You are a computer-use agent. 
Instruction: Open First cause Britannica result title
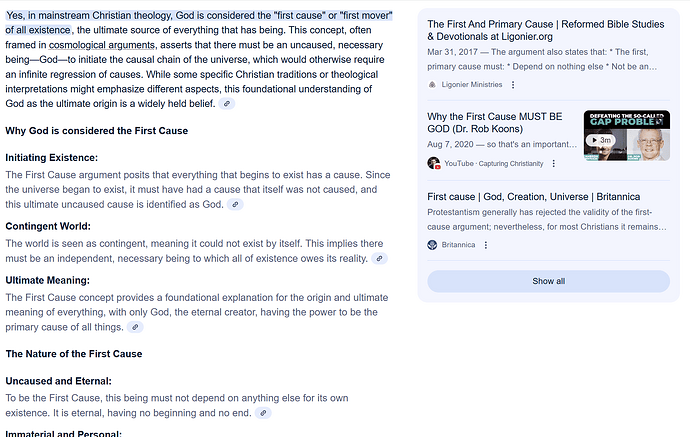[x=533, y=197]
